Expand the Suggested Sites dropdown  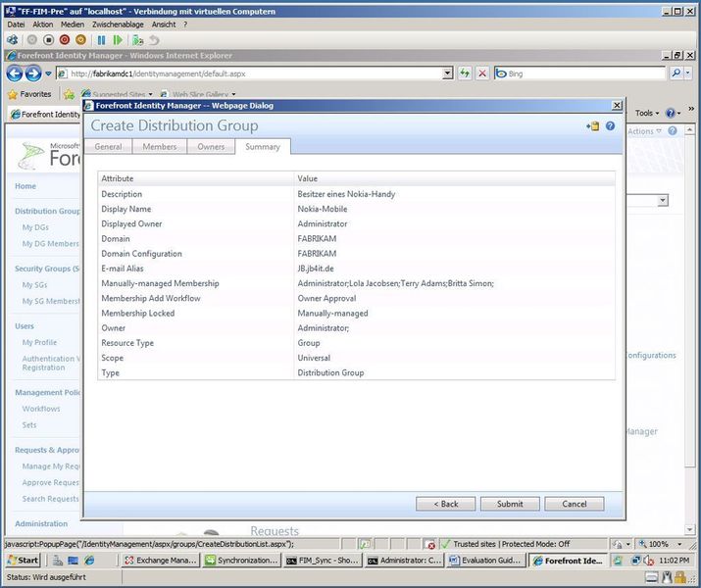tap(150, 94)
